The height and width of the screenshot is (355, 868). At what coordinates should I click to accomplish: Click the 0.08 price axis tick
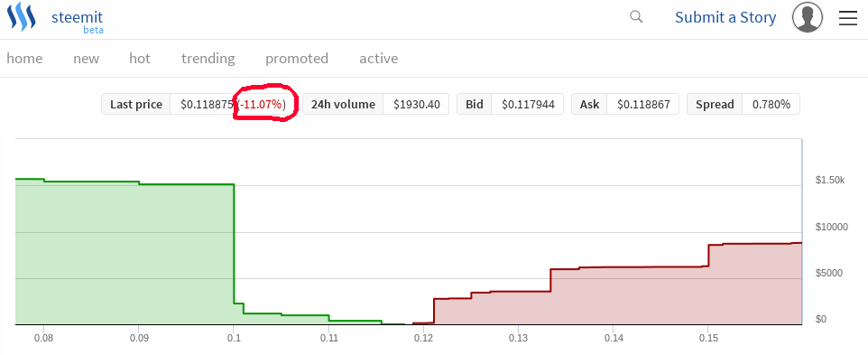43,337
